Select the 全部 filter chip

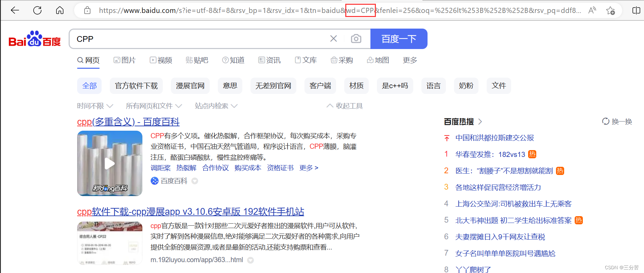point(89,86)
